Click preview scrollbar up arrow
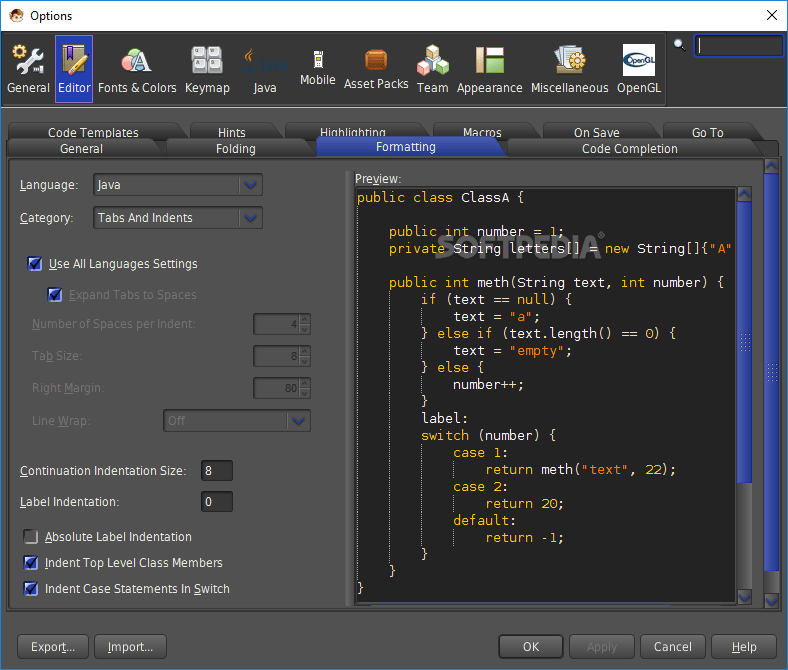 pyautogui.click(x=745, y=195)
